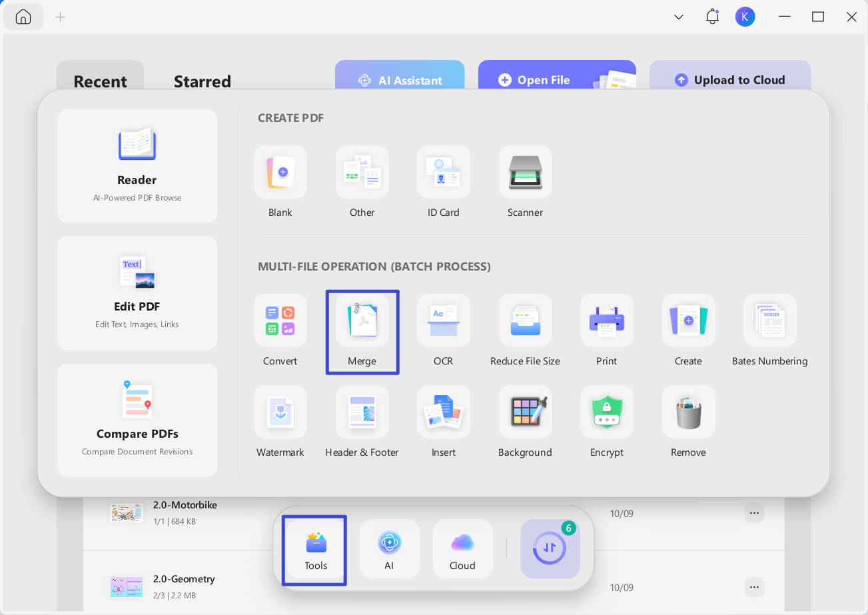This screenshot has height=615, width=868.
Task: Select the Other create PDF option
Action: (x=362, y=172)
